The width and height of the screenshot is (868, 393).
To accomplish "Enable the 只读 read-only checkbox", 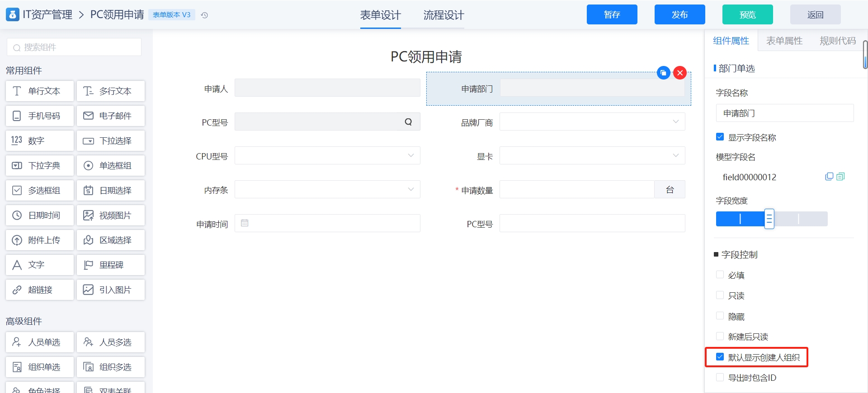I will 720,295.
